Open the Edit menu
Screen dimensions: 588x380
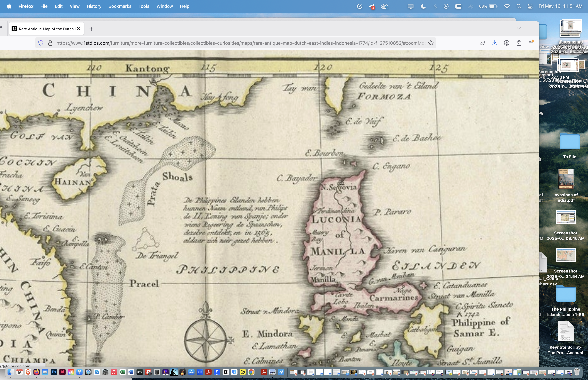tap(59, 6)
